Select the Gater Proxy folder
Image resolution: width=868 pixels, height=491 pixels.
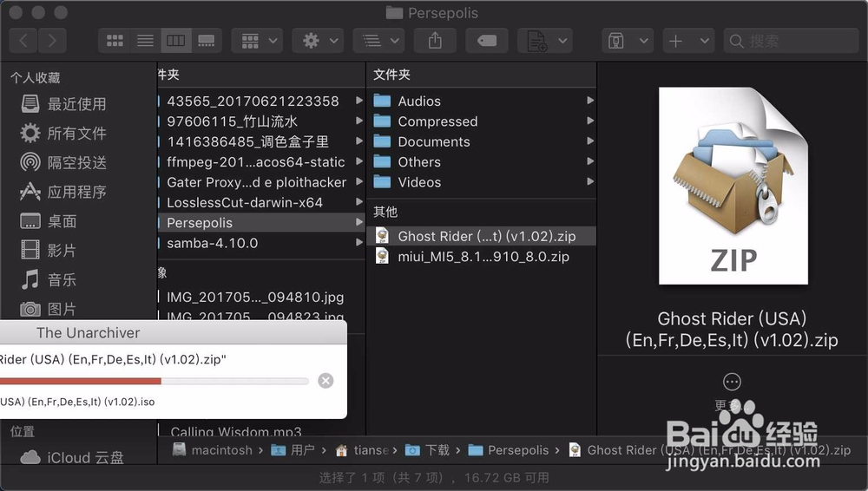tap(260, 182)
